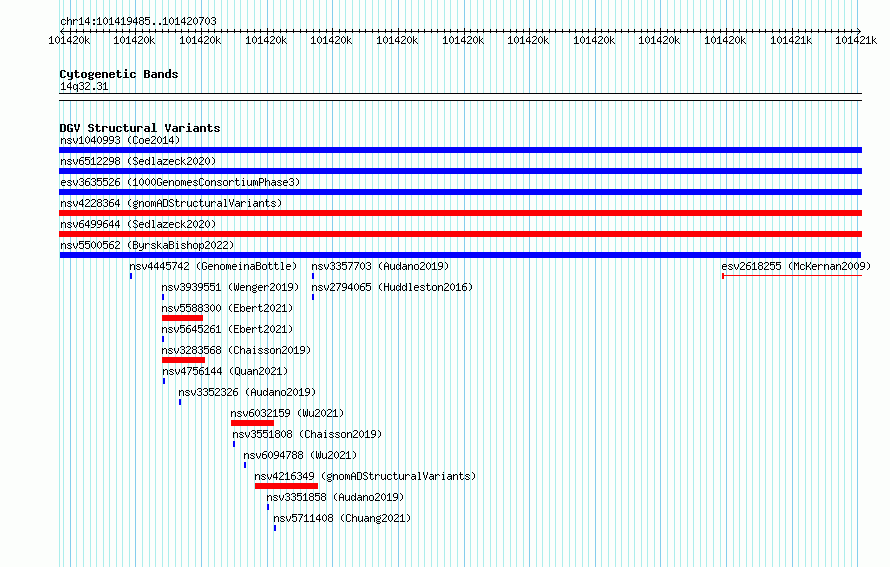Click the blue tick under nsv5645261
Viewport: 890px width, 567px height.
coord(163,339)
